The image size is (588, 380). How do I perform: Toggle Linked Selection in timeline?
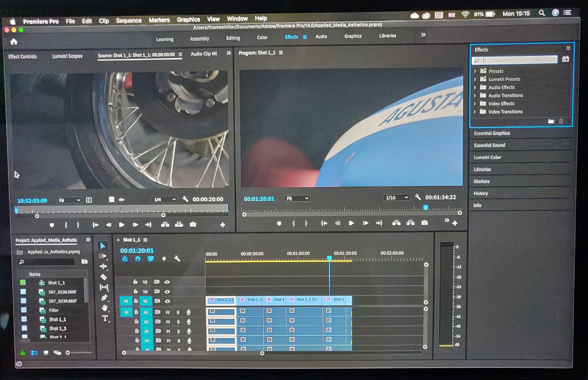(151, 259)
